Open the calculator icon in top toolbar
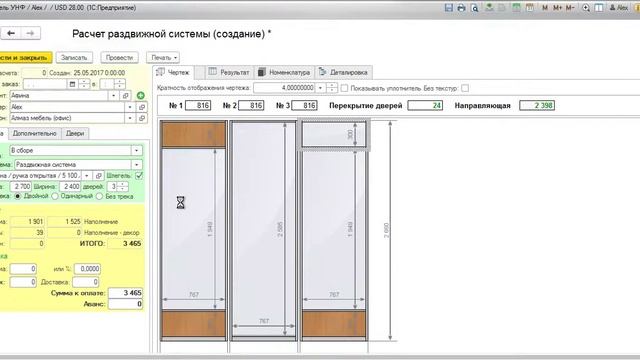Image resolution: width=640 pixels, height=360 pixels. pyautogui.click(x=516, y=7)
